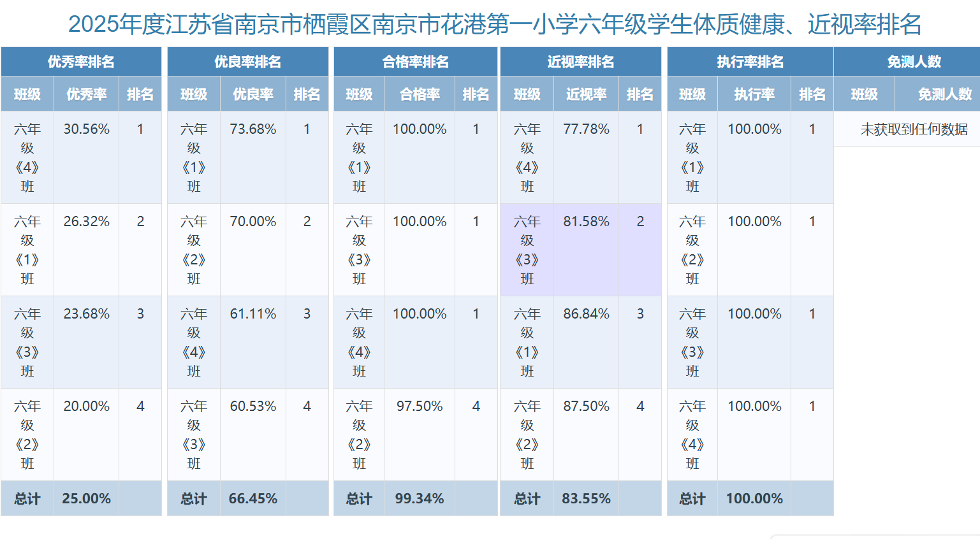Click the 近视率排名 section header

pyautogui.click(x=580, y=62)
